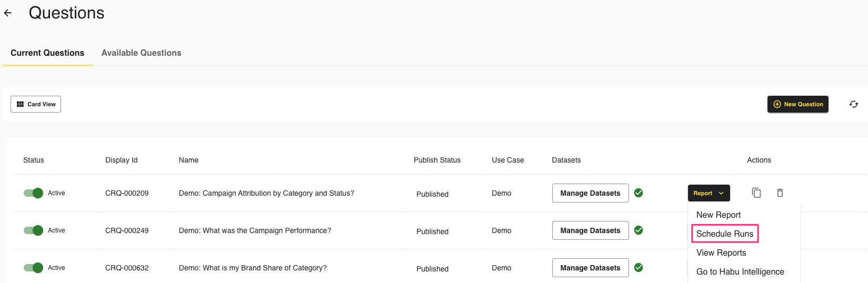
Task: Open View Reports menu option
Action: coord(721,252)
